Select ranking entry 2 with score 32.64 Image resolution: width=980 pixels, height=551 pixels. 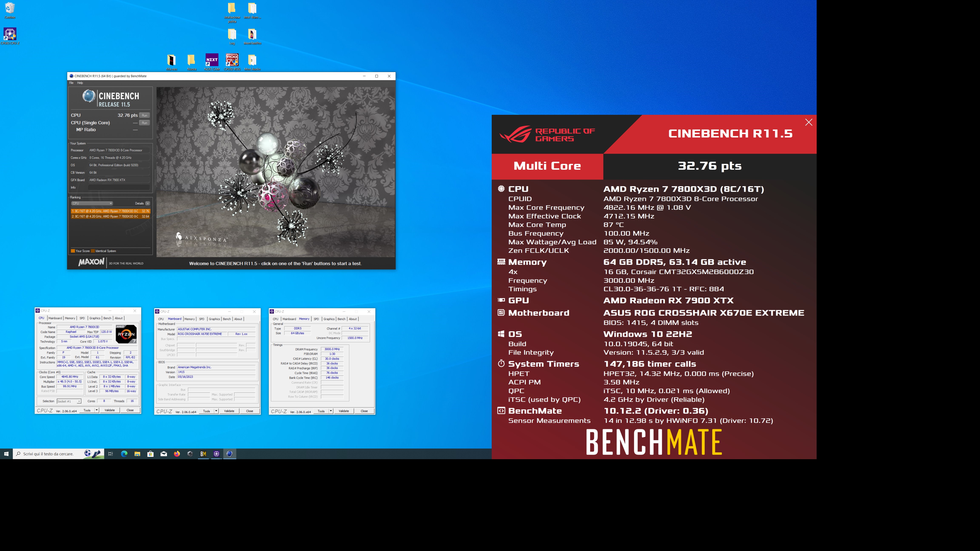click(110, 216)
